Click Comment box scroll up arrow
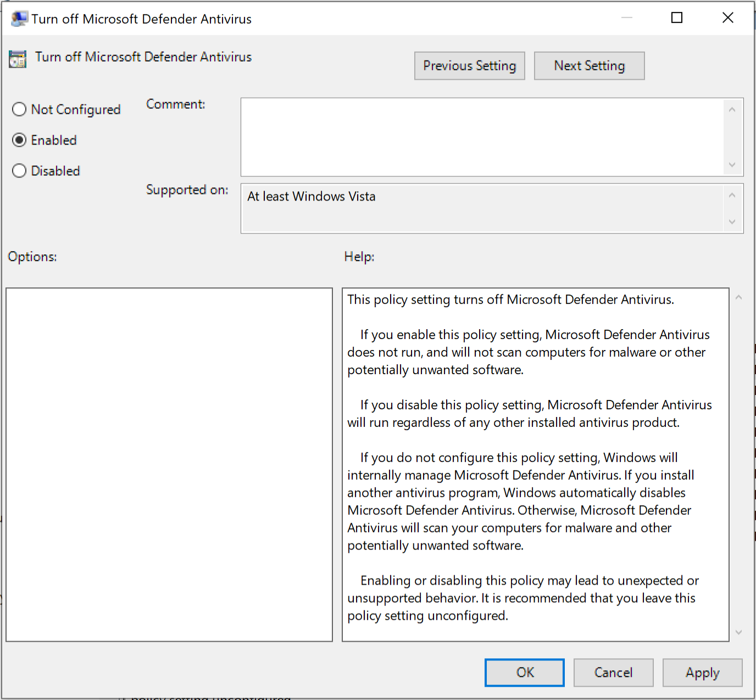Image resolution: width=756 pixels, height=700 pixels. tap(732, 110)
